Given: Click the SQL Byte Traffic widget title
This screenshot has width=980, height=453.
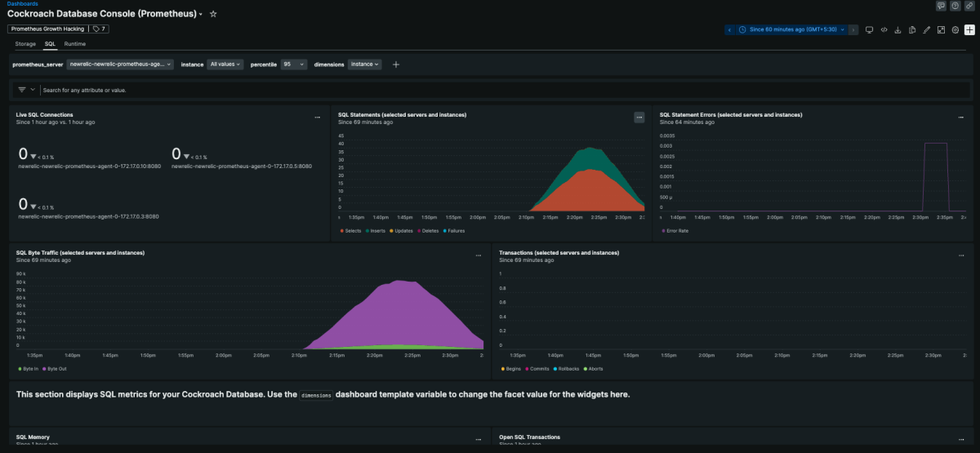Looking at the screenshot, I should tap(81, 253).
